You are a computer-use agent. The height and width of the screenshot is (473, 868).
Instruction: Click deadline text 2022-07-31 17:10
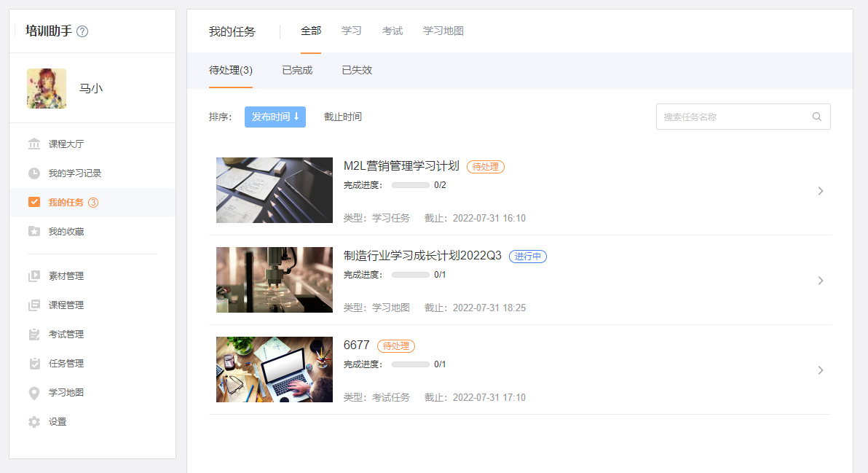point(489,398)
